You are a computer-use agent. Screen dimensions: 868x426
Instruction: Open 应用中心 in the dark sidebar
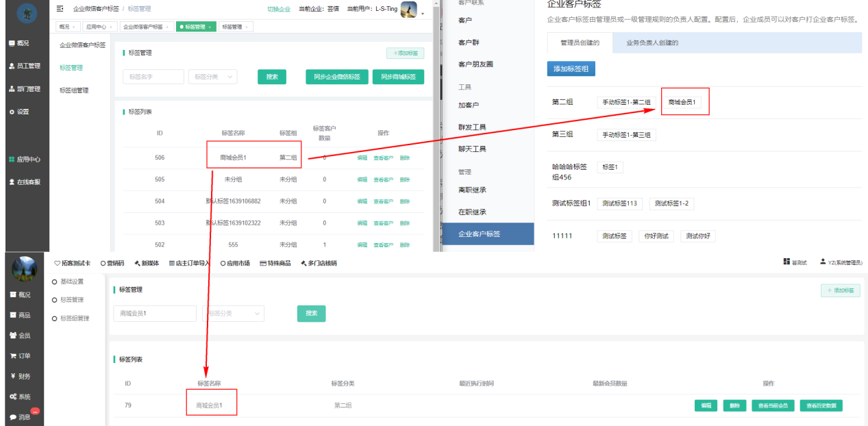25,159
